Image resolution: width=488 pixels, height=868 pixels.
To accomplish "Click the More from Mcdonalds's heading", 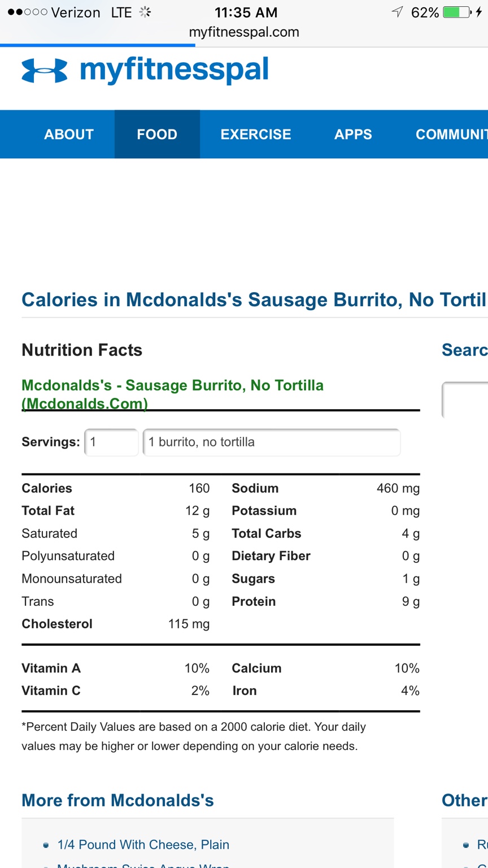I will point(117,800).
